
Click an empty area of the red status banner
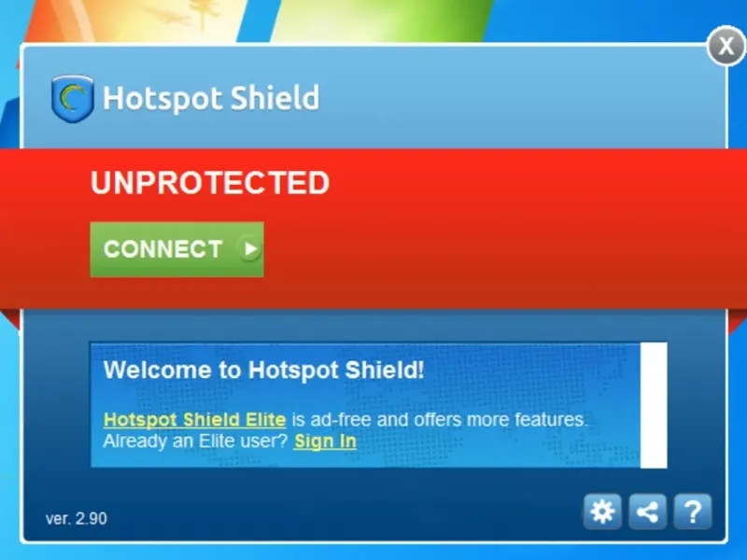[x=500, y=229]
